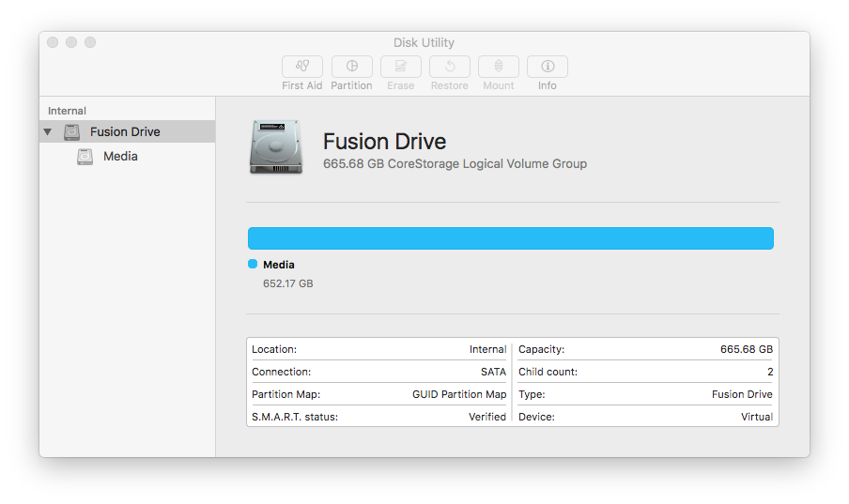The height and width of the screenshot is (504, 849).
Task: Click the green zoom window button
Action: tap(90, 42)
